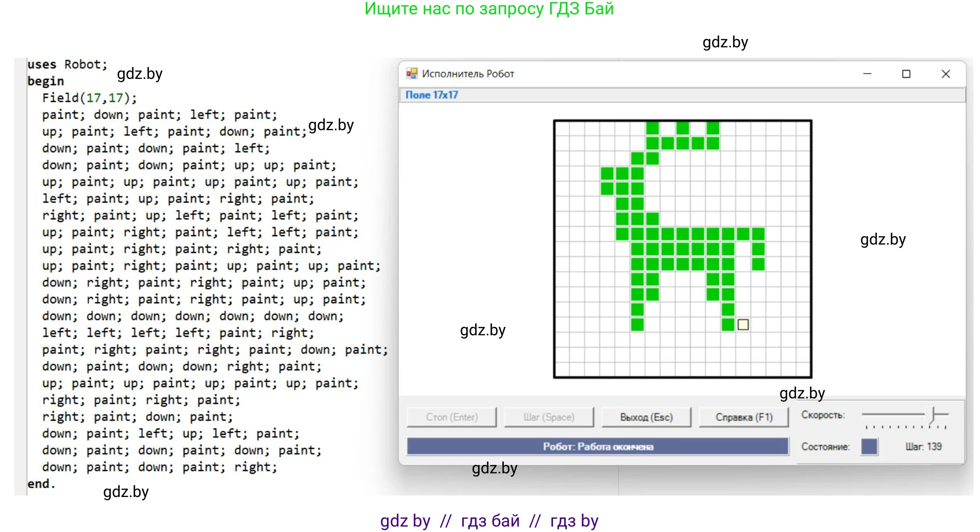Click the Robot app icon in title bar

[x=411, y=73]
